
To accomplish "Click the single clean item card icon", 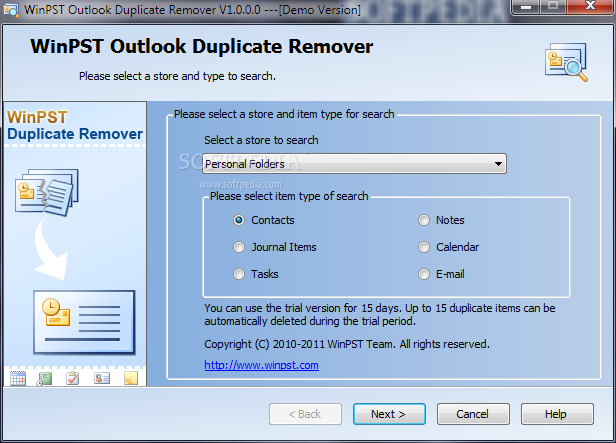I will pyautogui.click(x=84, y=322).
